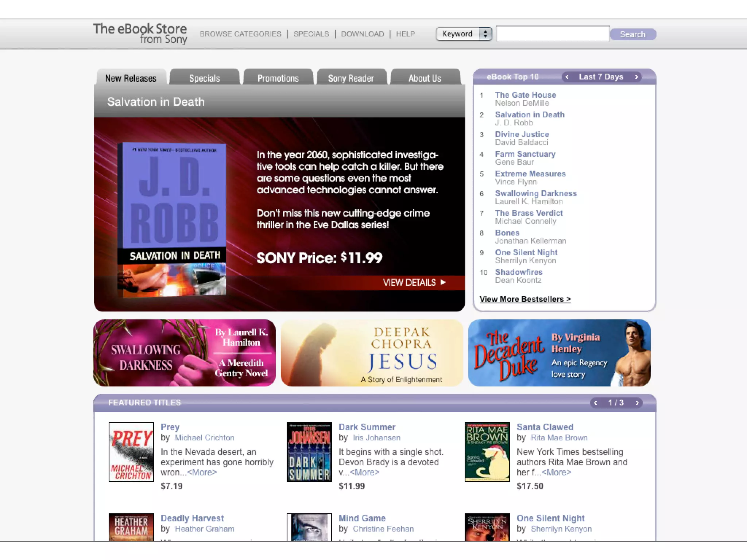Viewport: 747px width, 560px height.
Task: Click next arrow beside Last 7 Days
Action: (x=636, y=77)
